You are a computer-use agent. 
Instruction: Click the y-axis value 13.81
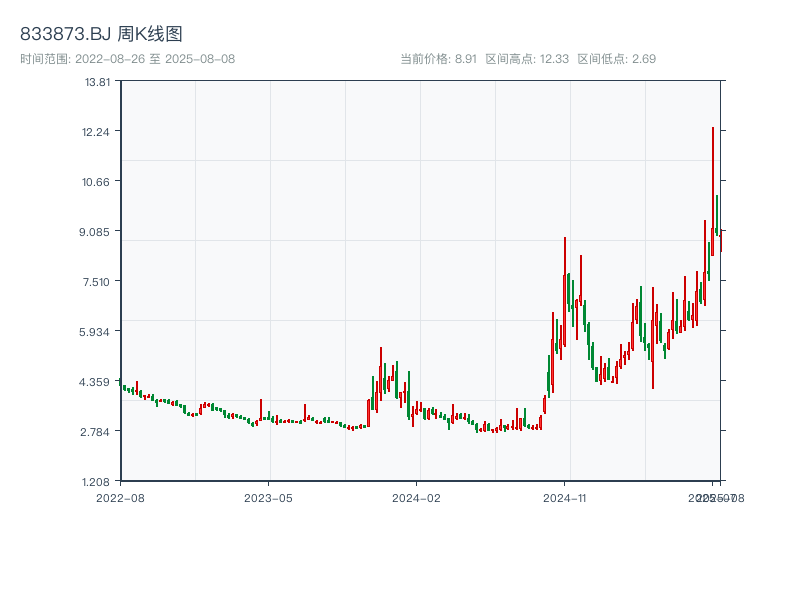97,82
